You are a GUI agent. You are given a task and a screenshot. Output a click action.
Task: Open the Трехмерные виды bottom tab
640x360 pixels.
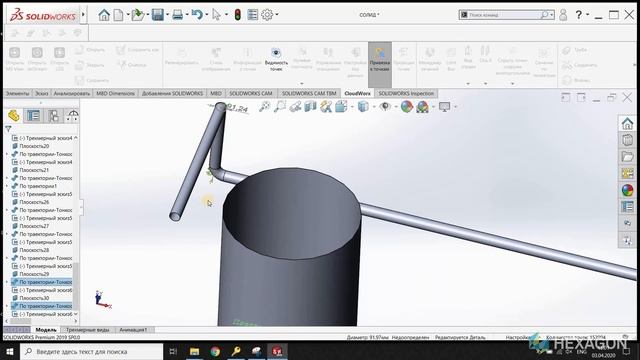pos(88,330)
